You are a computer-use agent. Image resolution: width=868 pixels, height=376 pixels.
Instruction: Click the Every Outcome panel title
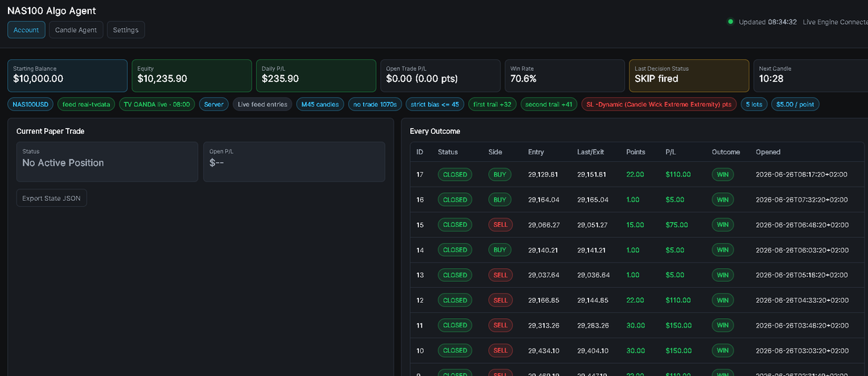tap(435, 132)
